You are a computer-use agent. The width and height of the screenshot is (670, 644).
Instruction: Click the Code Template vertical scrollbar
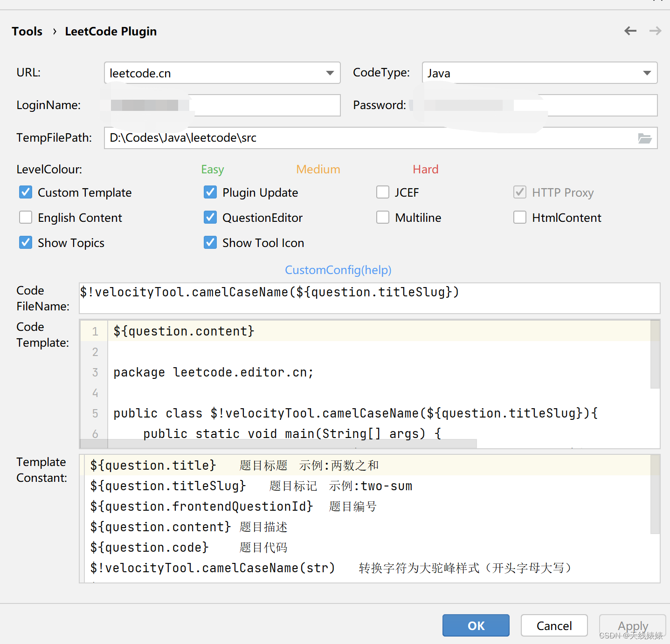tap(655, 354)
